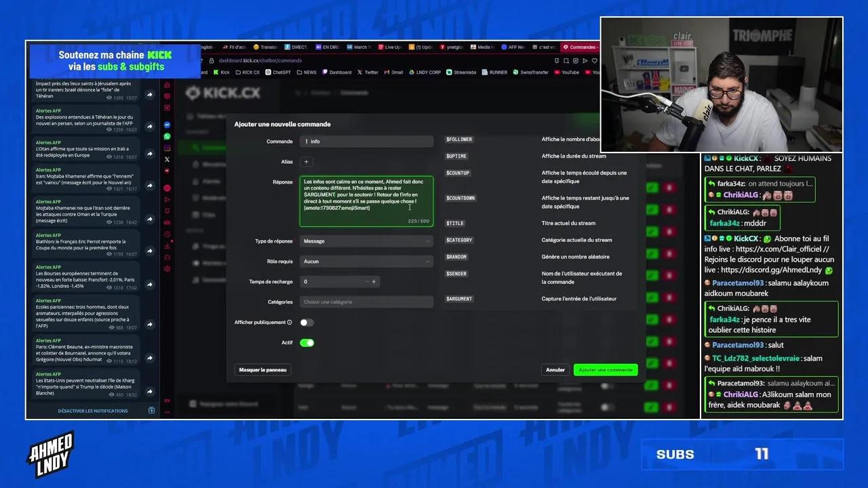Viewport: 868px width, 488px height.
Task: Open downloads icon in browser sidebar
Action: (167, 245)
